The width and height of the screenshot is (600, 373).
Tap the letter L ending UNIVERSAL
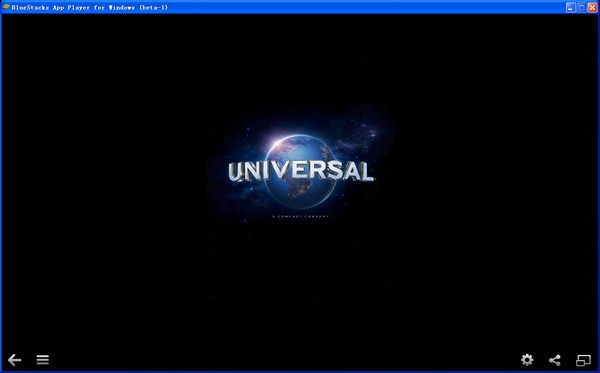pos(366,172)
